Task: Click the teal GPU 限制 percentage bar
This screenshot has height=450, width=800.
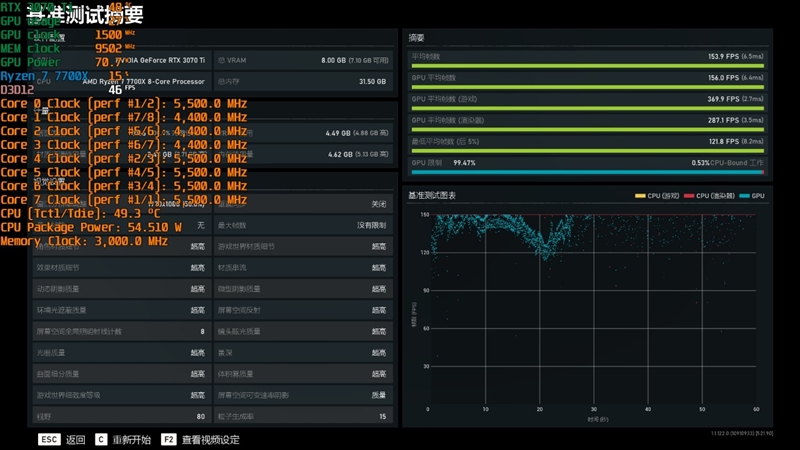Action: [x=587, y=172]
